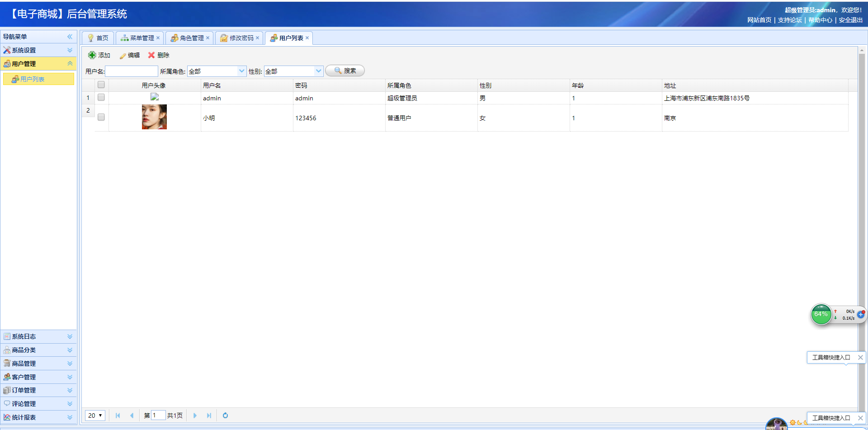Click the lightbulb icon on Home tab
Screen dimensions: 868x430
(91, 38)
